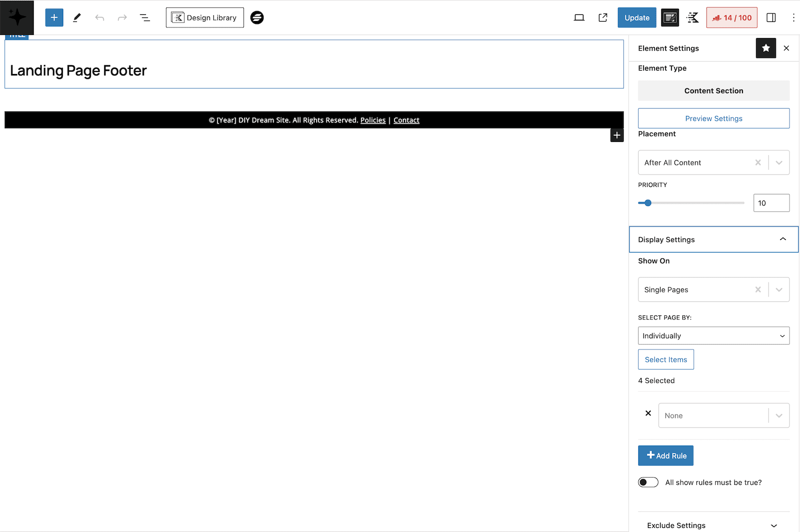Screen dimensions: 800x532
Task: Select the pencil Tools icon
Action: click(77, 17)
